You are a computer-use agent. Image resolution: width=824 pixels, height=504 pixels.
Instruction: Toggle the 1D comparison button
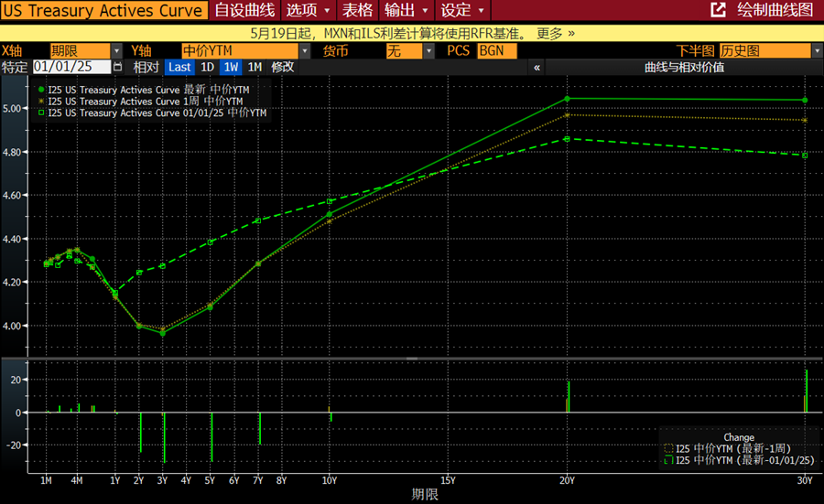[208, 67]
